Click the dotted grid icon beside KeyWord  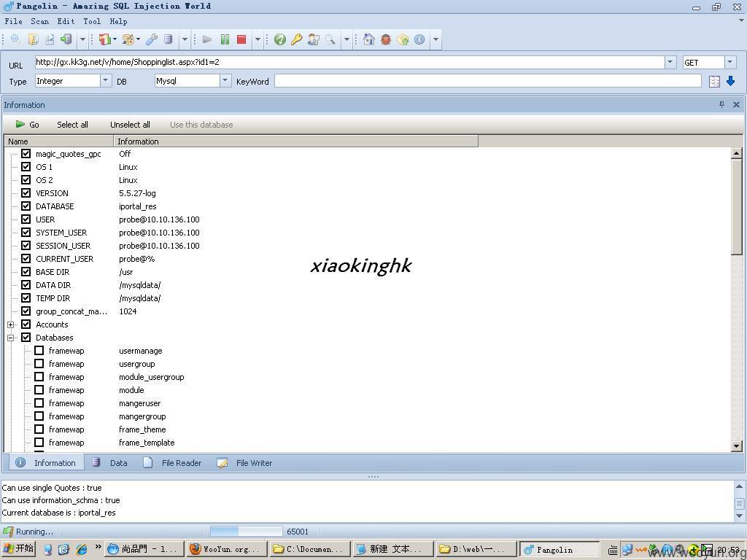coord(714,82)
